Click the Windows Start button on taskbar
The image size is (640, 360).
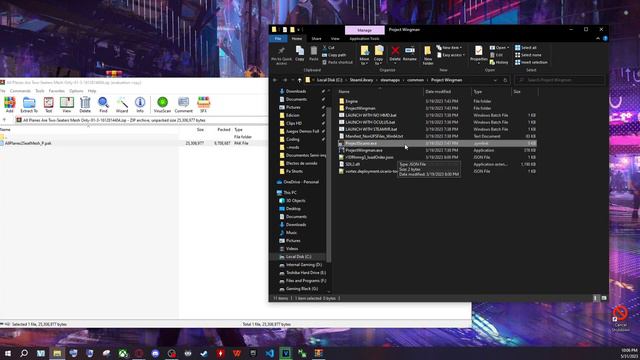(x=8, y=353)
